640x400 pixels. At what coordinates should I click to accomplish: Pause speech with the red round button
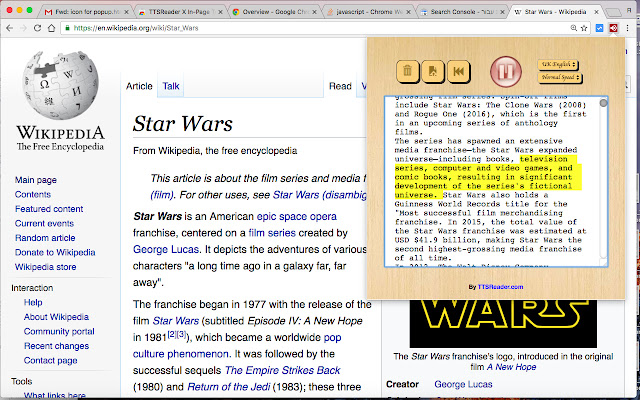click(x=506, y=72)
